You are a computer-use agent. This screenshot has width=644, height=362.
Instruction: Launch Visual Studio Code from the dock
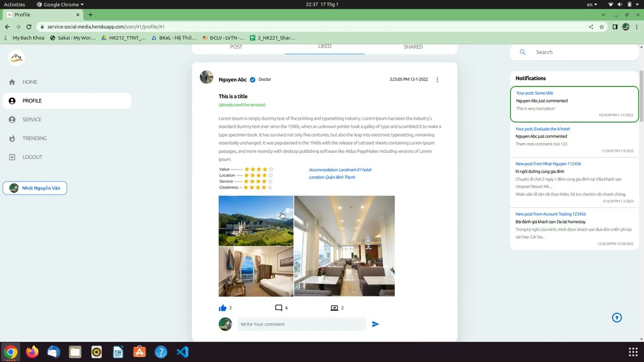(x=183, y=352)
